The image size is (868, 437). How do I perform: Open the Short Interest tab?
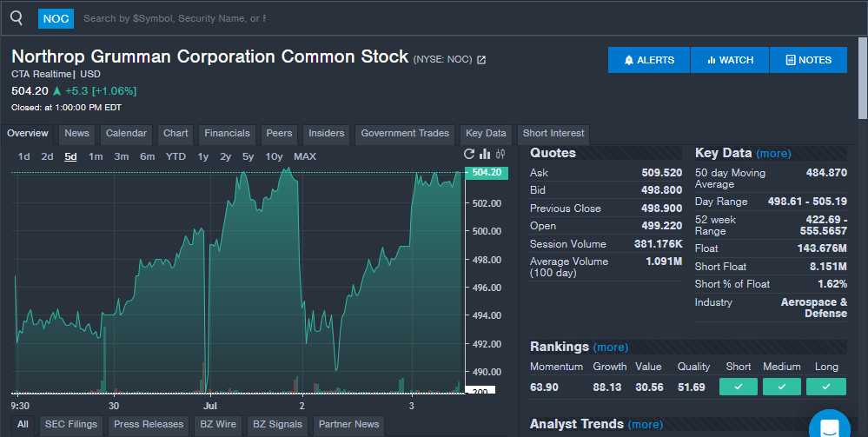coord(553,134)
